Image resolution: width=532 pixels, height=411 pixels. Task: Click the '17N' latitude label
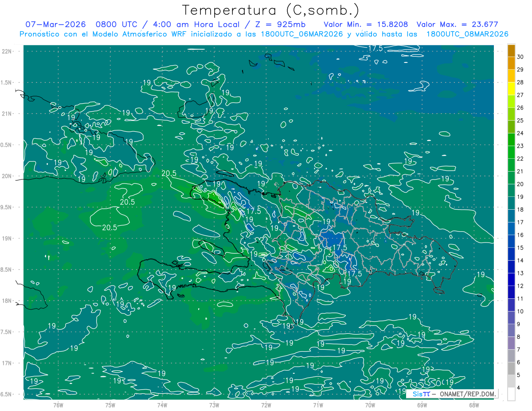(x=7, y=363)
